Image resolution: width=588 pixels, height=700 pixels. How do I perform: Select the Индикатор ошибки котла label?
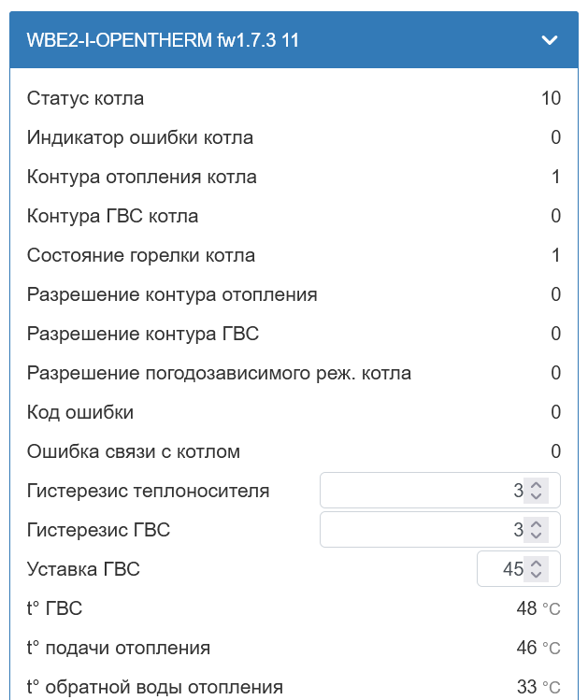pyautogui.click(x=140, y=137)
